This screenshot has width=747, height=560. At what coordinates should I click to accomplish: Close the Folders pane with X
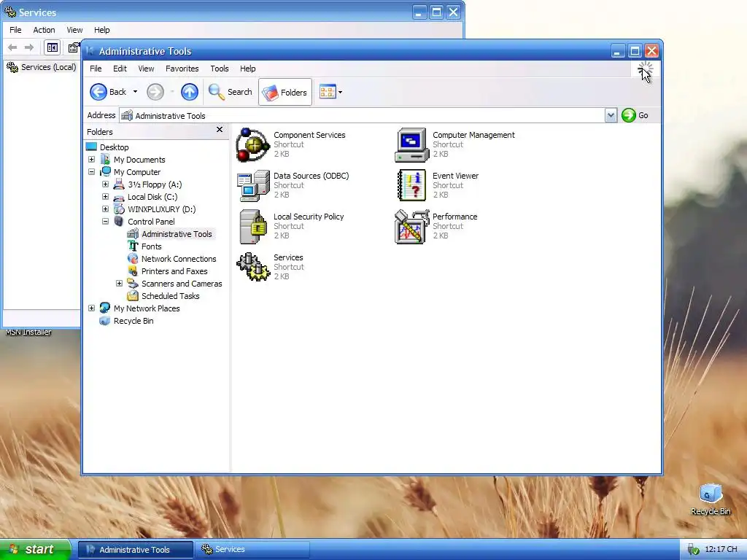pyautogui.click(x=220, y=130)
